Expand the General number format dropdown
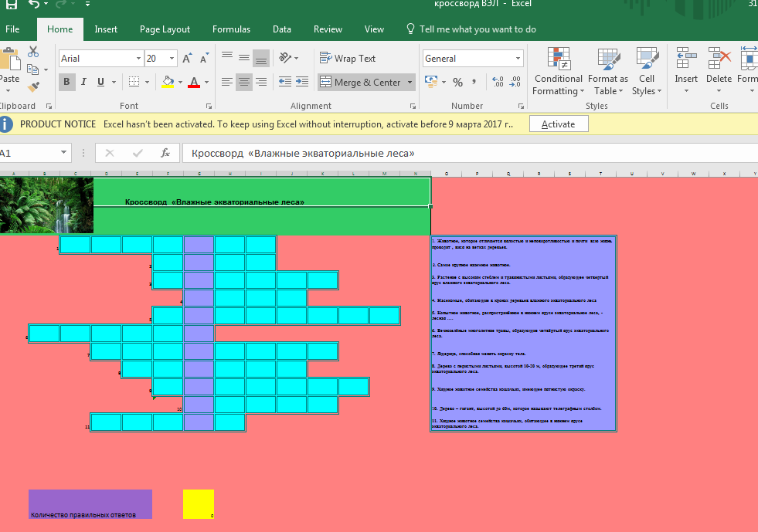 [x=518, y=59]
